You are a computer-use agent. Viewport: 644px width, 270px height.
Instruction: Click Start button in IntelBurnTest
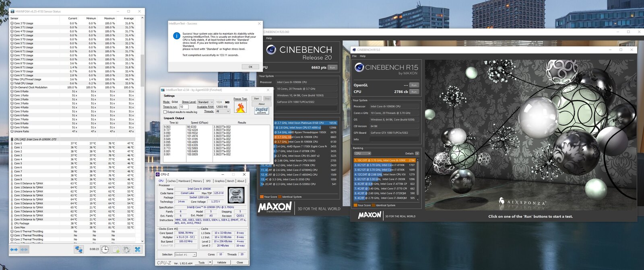[x=256, y=98]
